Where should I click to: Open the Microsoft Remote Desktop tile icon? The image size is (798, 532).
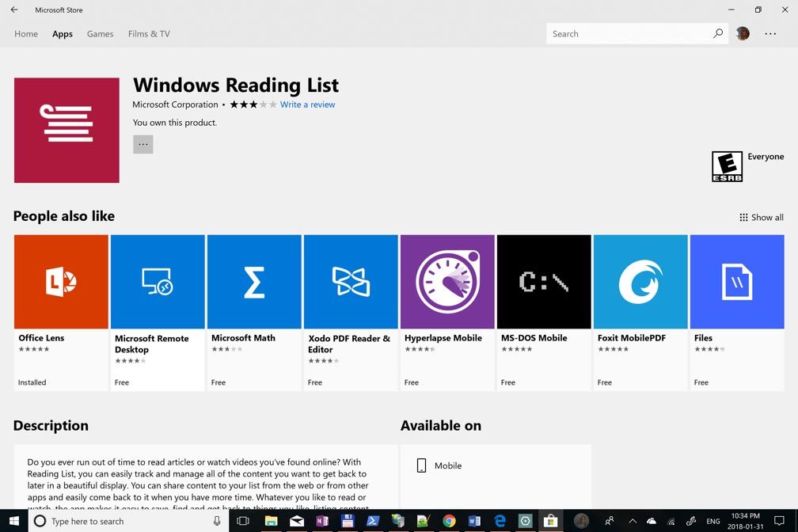point(158,282)
